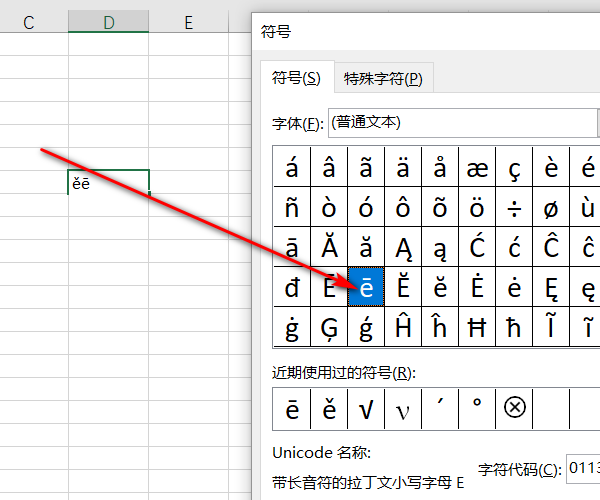Select the highlighted ē in the symbol grid
The image size is (600, 500).
pos(366,287)
